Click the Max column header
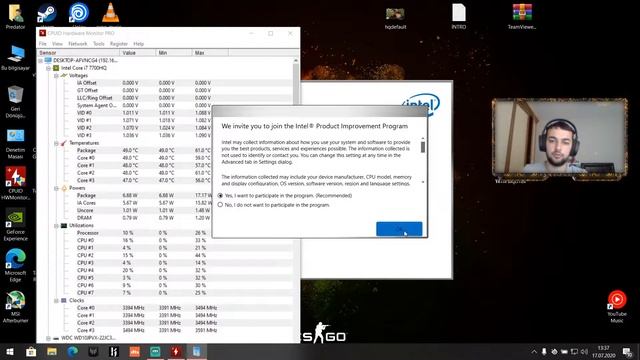 (x=210, y=53)
